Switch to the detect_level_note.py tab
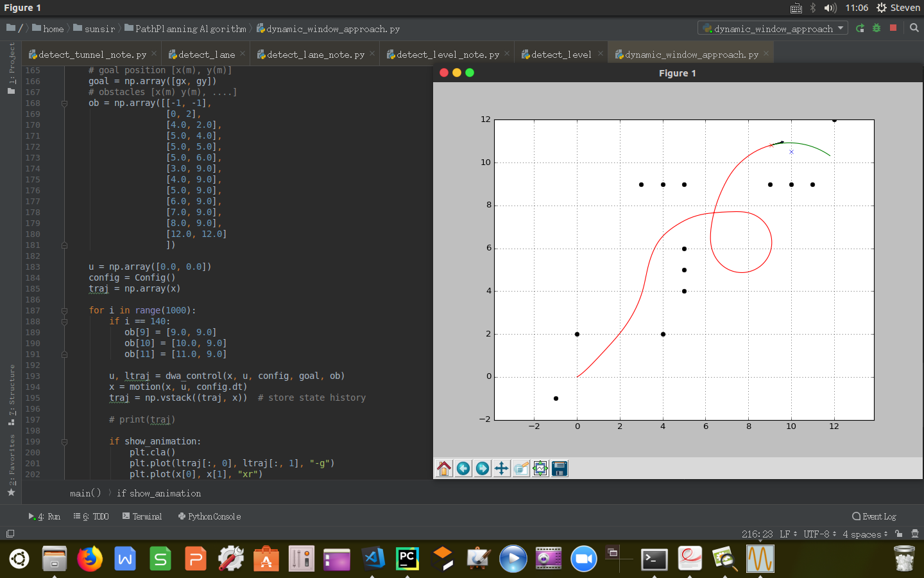Screen dimensions: 924x578 pos(447,55)
